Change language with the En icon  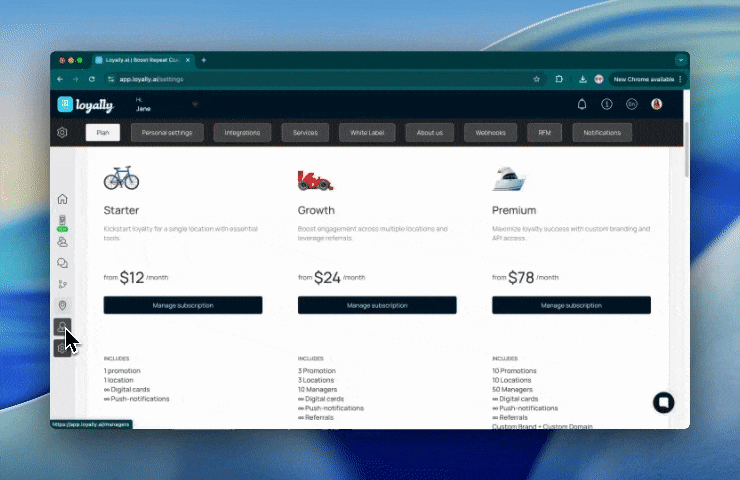click(x=631, y=104)
